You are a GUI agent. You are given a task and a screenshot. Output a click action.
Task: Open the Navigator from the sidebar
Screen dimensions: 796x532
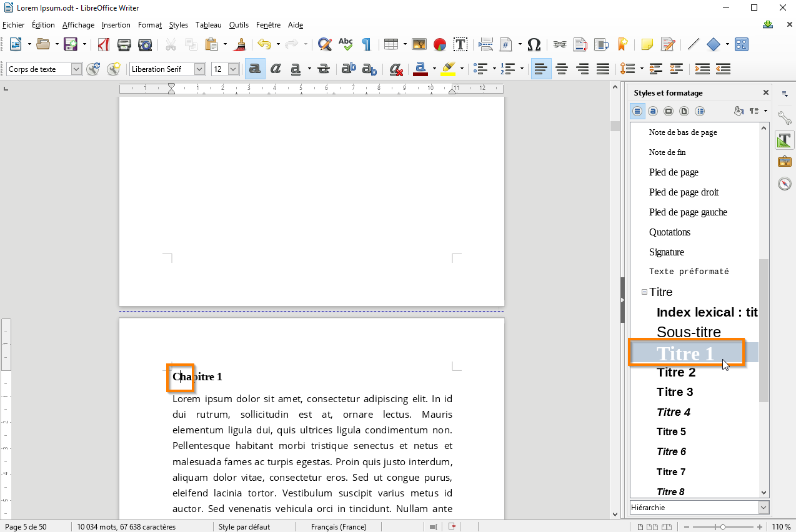785,184
